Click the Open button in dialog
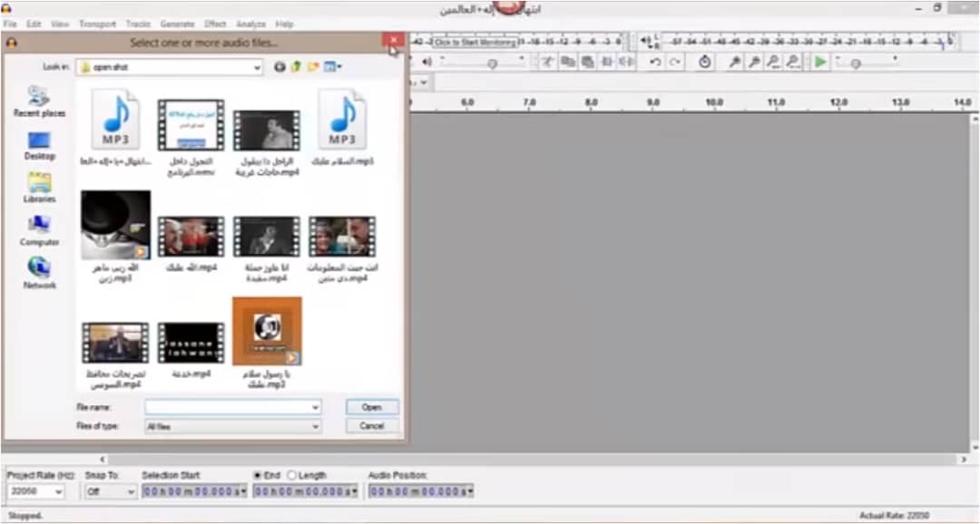This screenshot has height=524, width=980. (372, 407)
